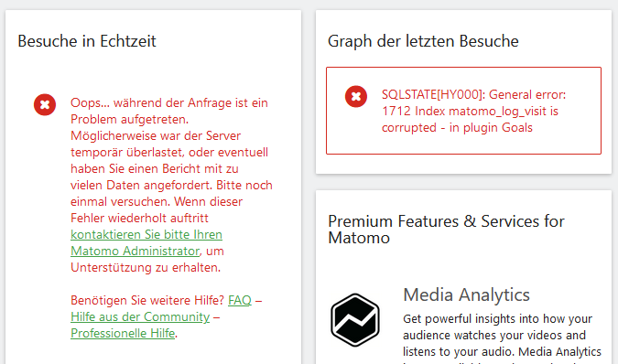This screenshot has width=618, height=364.
Task: Follow the 'kontaktieren Sie bitte Ihren Matomo Administrator' link
Action: 146,242
